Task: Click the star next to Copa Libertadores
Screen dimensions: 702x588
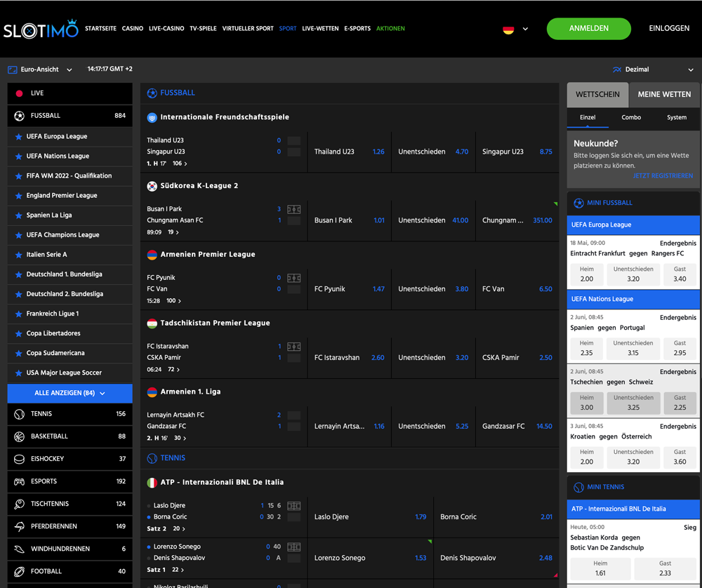Action: coord(18,334)
